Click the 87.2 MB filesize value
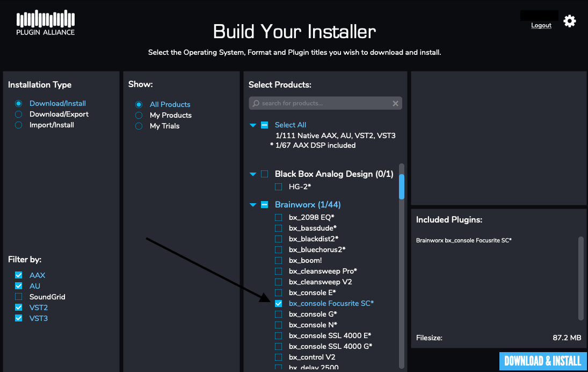588x372 pixels. [567, 338]
